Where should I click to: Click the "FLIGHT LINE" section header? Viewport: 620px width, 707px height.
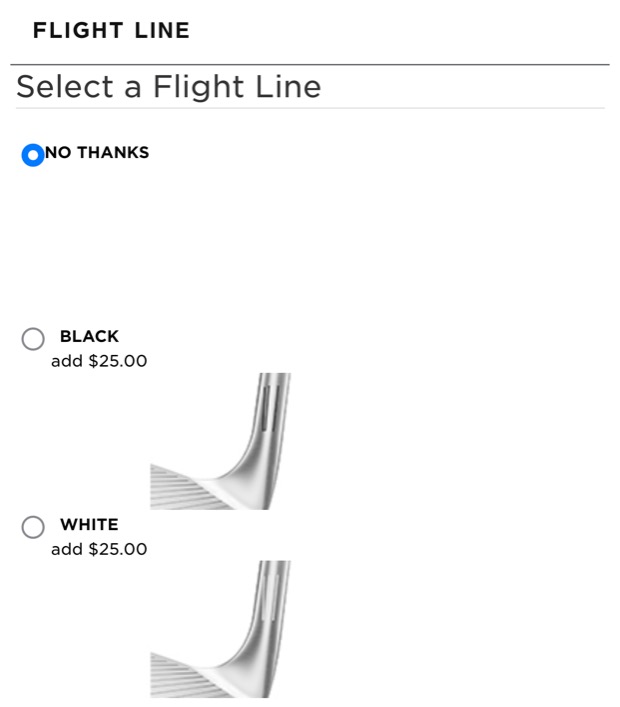111,31
